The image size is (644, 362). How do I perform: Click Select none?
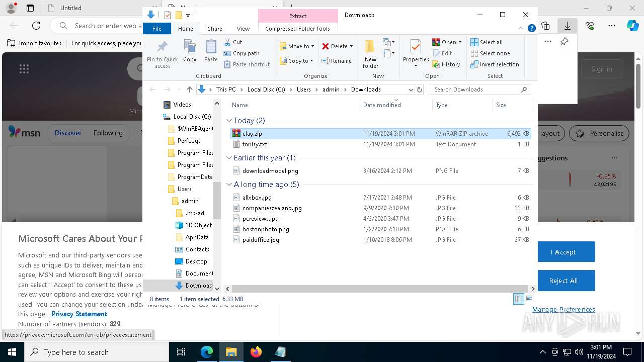(490, 53)
